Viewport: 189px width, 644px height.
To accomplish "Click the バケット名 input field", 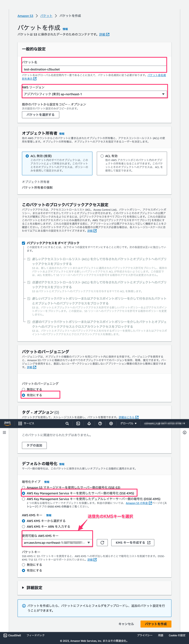I will (x=94, y=69).
